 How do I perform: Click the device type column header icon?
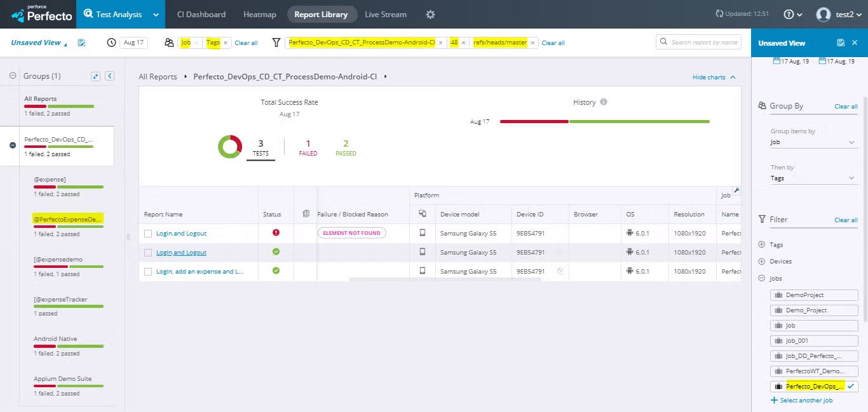click(423, 214)
